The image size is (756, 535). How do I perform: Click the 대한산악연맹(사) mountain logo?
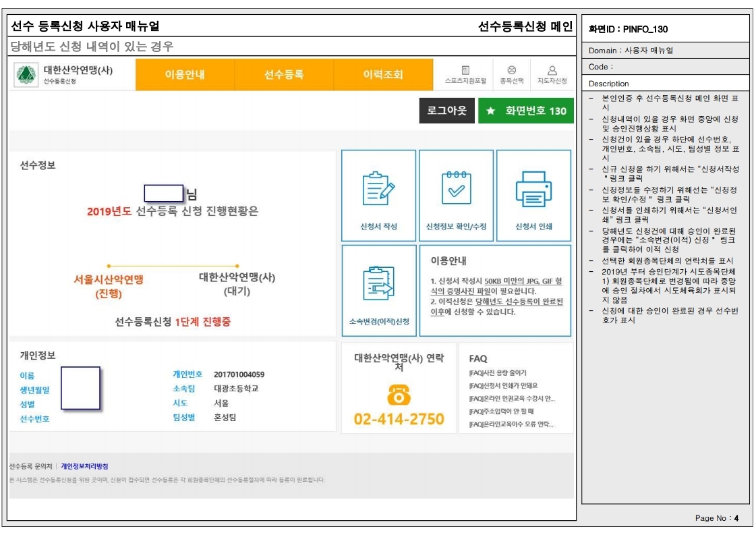[x=26, y=75]
